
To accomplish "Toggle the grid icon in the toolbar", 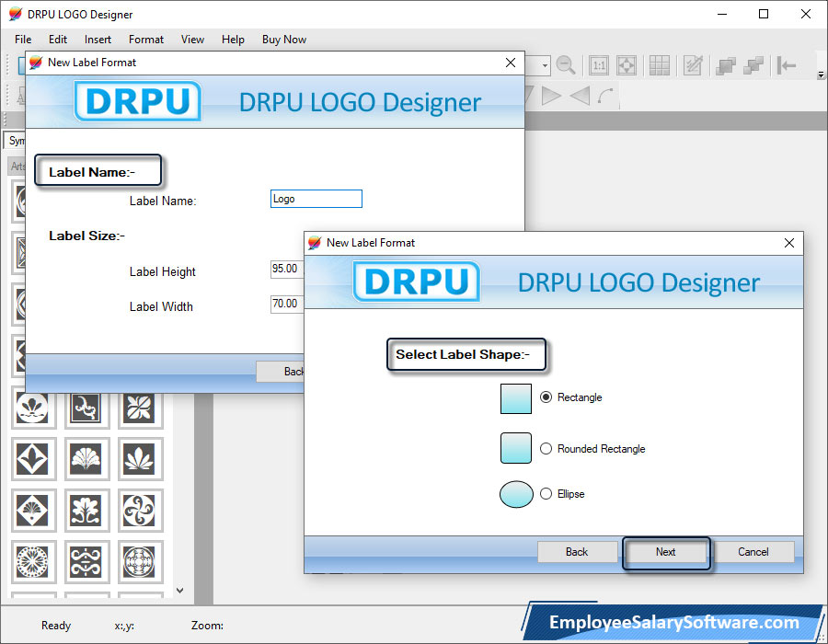I will click(659, 65).
